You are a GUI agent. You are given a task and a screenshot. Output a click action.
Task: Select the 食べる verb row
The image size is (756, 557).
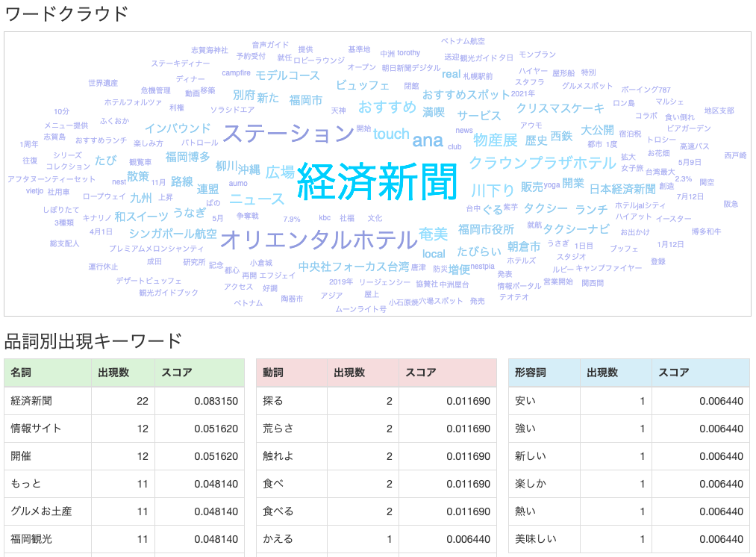(377, 511)
